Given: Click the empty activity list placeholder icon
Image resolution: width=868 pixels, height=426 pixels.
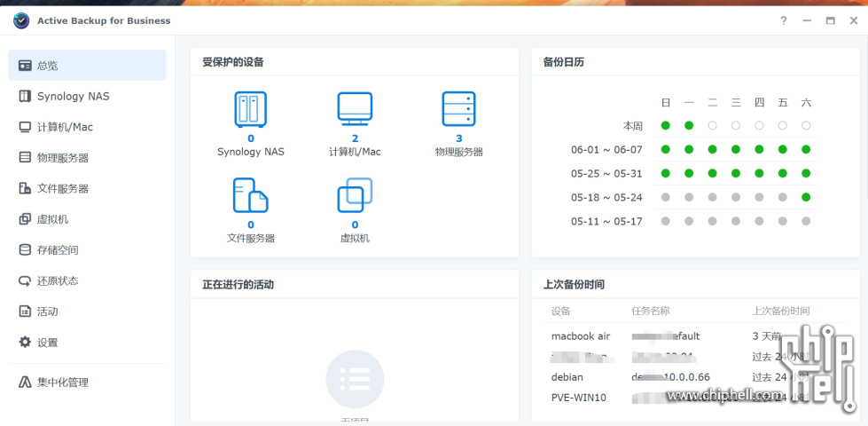Looking at the screenshot, I should coord(355,380).
